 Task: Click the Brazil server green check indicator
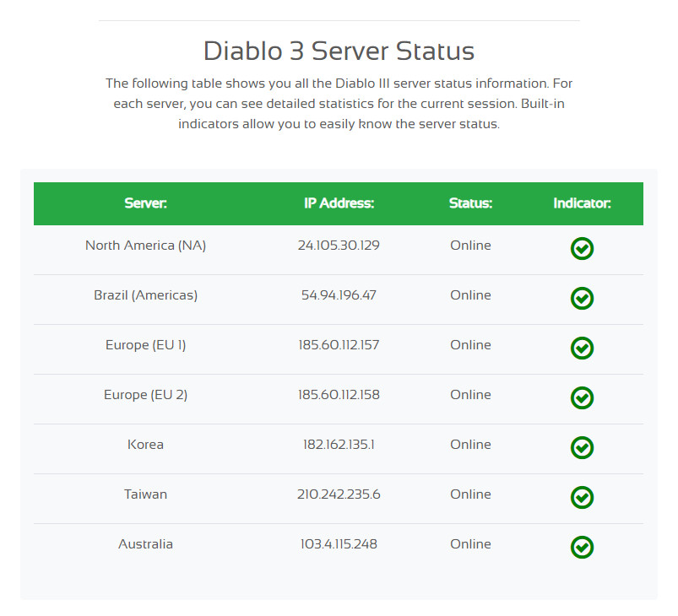[x=582, y=298]
